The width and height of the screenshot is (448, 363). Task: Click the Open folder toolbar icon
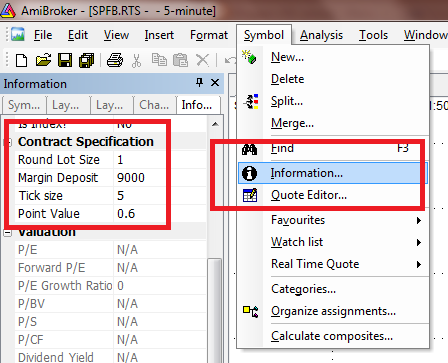pyautogui.click(x=43, y=60)
